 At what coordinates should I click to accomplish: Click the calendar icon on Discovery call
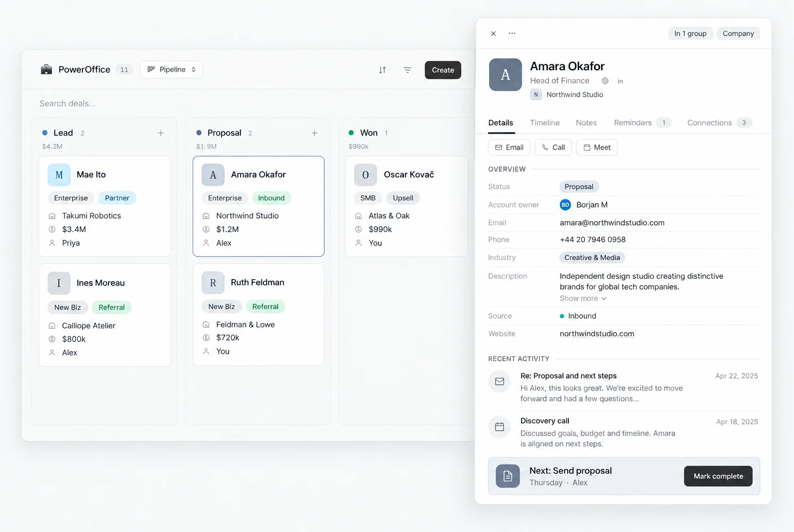[500, 427]
